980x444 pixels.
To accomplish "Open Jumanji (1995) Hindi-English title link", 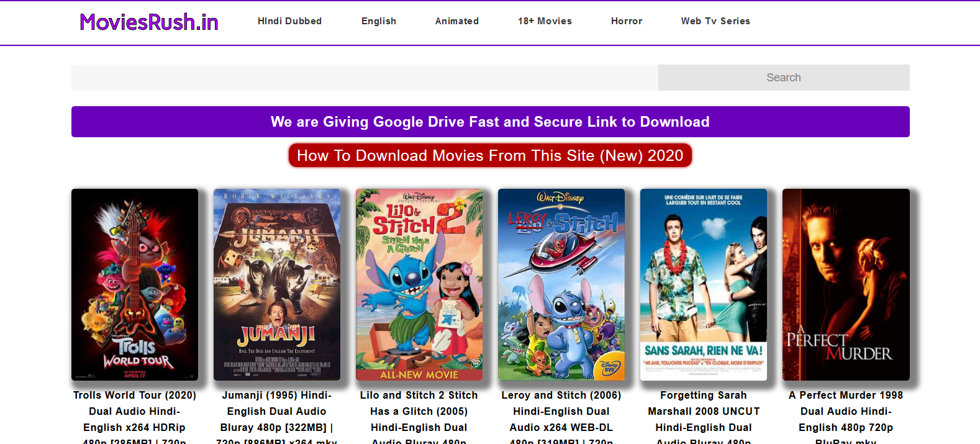I will (x=277, y=417).
